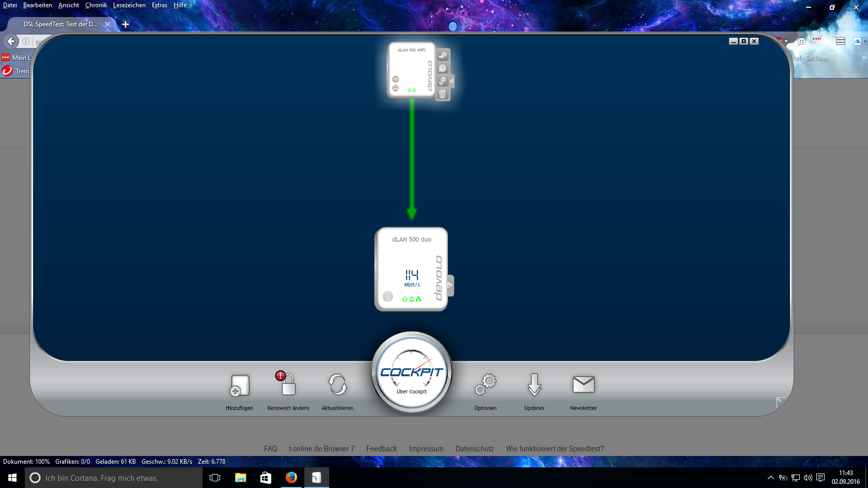Open the Extras menu
The width and height of the screenshot is (868, 488).
point(160,5)
